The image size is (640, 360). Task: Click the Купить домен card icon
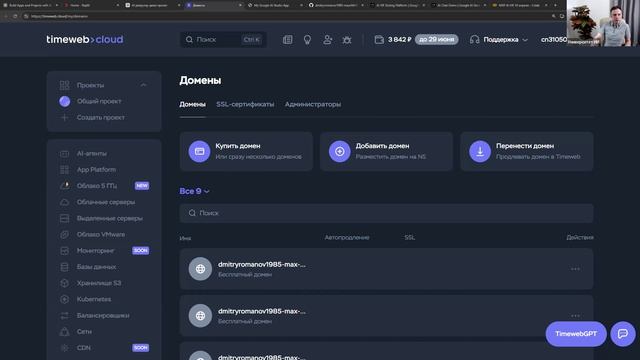(199, 151)
